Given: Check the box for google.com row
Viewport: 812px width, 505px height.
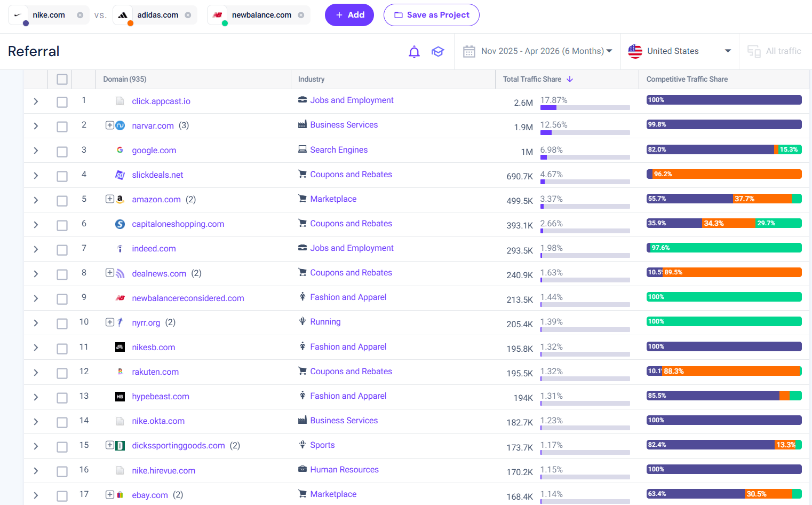Looking at the screenshot, I should [62, 152].
